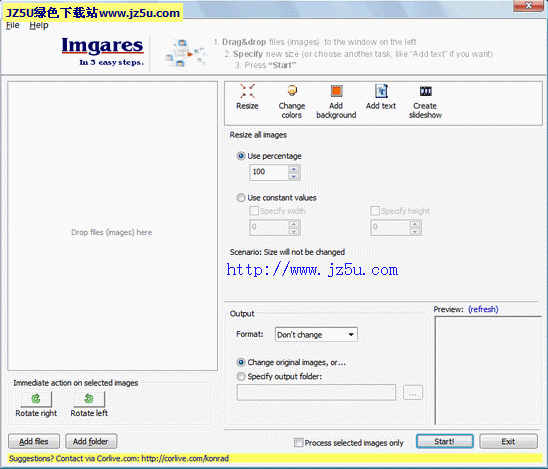
Task: Click the Drop files (images) here area
Action: [x=112, y=226]
